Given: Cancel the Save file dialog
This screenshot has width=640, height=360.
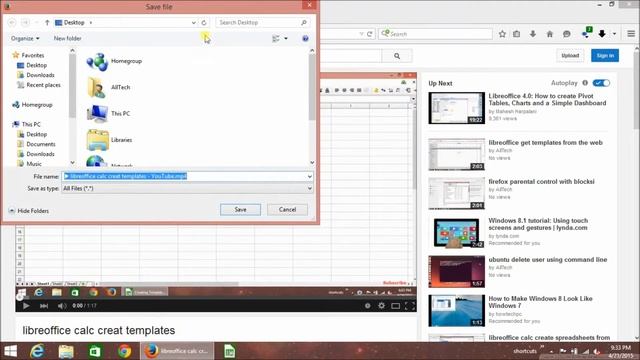Looking at the screenshot, I should tap(287, 209).
